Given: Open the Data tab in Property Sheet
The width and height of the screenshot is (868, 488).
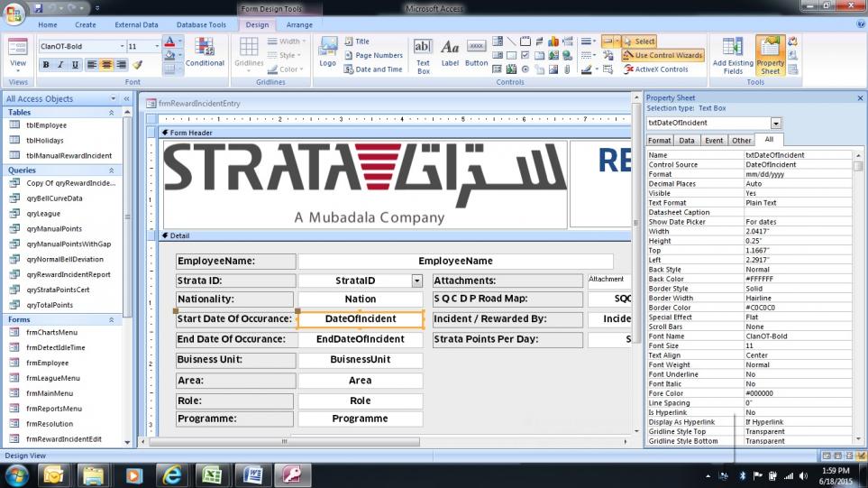Looking at the screenshot, I should coord(687,141).
